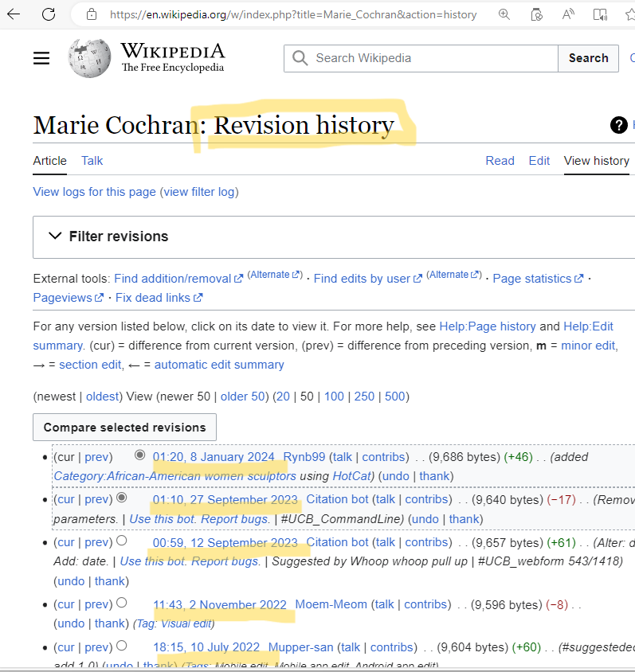
Task: Click the browser address bar URL
Action: (293, 14)
